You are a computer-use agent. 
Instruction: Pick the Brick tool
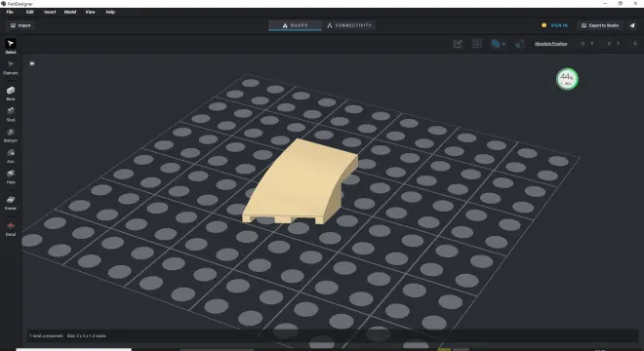tap(11, 94)
